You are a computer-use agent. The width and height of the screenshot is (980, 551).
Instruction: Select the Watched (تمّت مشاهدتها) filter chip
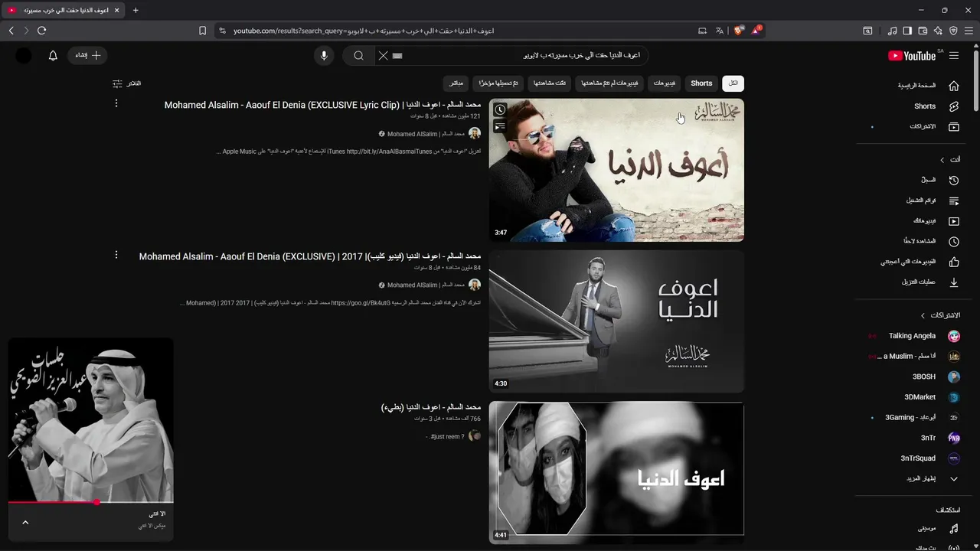click(550, 83)
